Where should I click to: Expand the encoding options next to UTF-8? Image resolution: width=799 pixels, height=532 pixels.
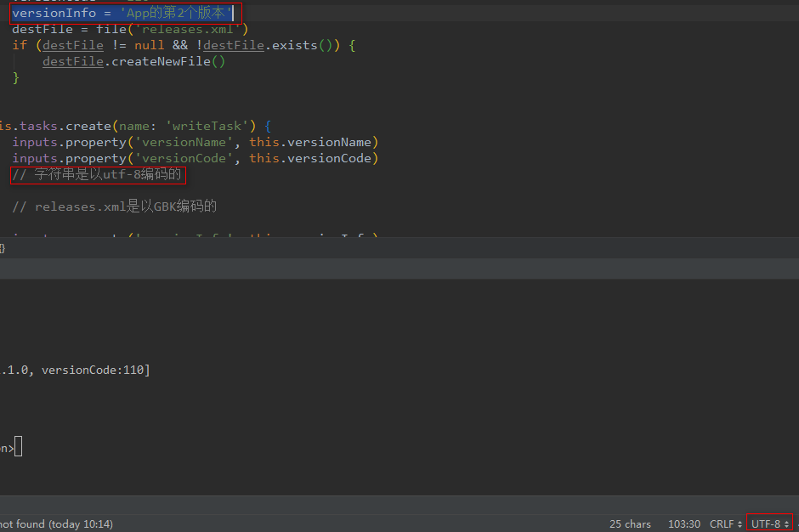(786, 524)
